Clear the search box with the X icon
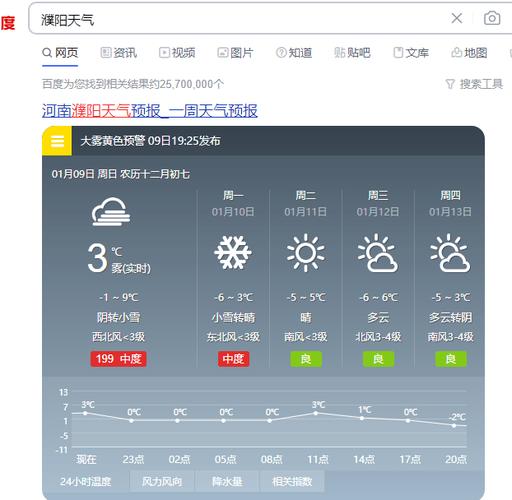The height and width of the screenshot is (500, 512). (457, 18)
